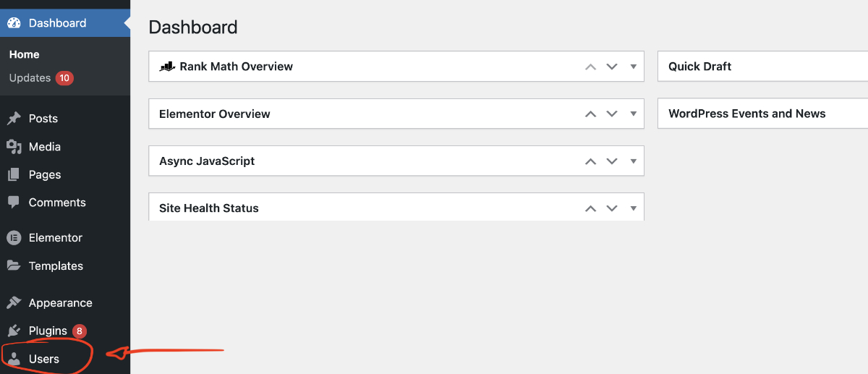Click the Comments speech bubble icon
The height and width of the screenshot is (374, 868).
click(14, 203)
